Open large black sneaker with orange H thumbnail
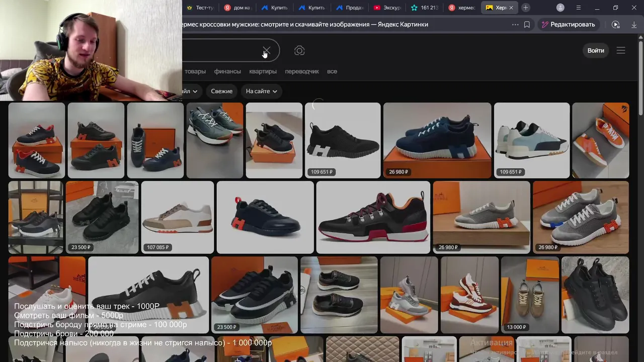644x362 pixels. (x=148, y=295)
